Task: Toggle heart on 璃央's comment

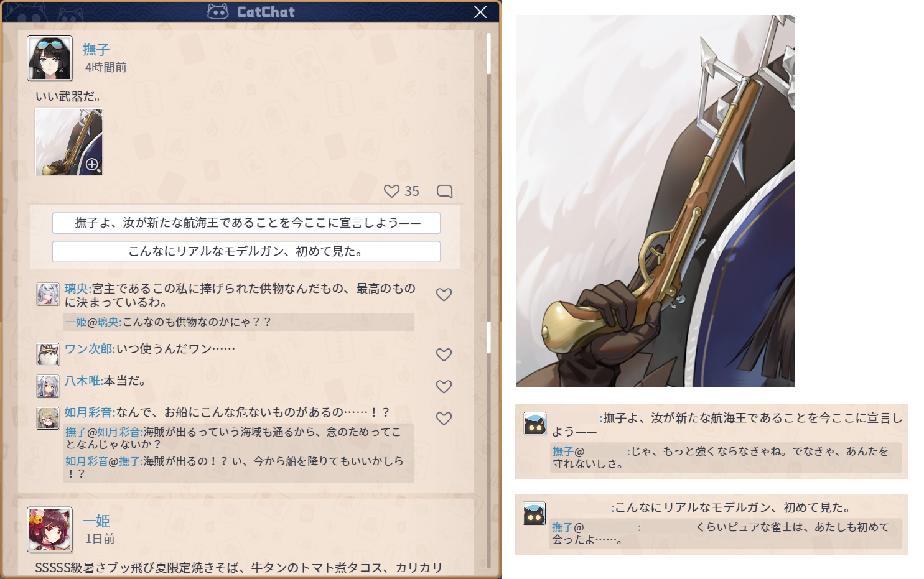Action: (x=444, y=294)
